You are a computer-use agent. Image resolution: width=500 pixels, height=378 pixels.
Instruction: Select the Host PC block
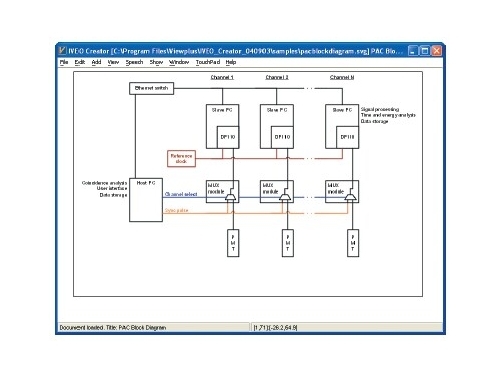(x=146, y=200)
